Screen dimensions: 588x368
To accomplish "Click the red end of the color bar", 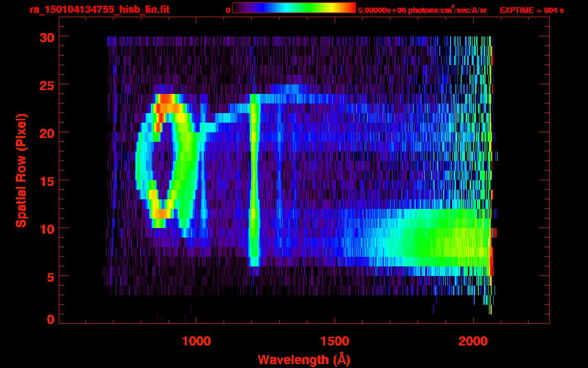I will point(350,8).
